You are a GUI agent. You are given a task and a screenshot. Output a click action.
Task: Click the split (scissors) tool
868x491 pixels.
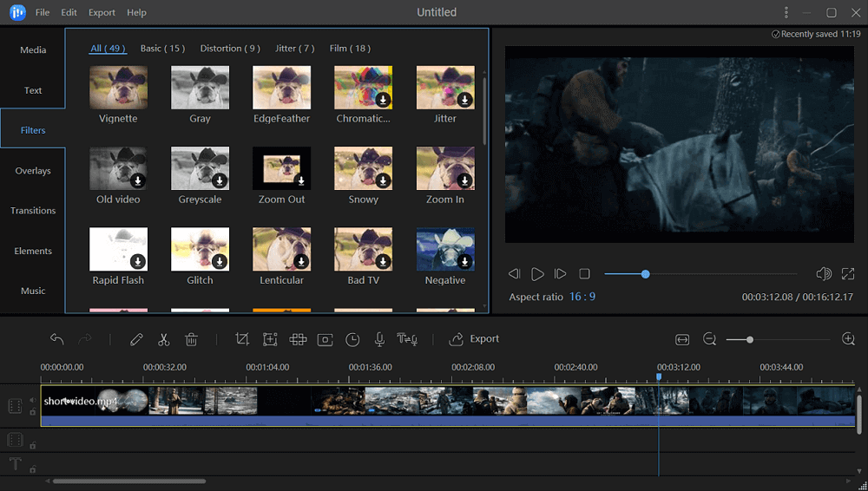tap(163, 339)
